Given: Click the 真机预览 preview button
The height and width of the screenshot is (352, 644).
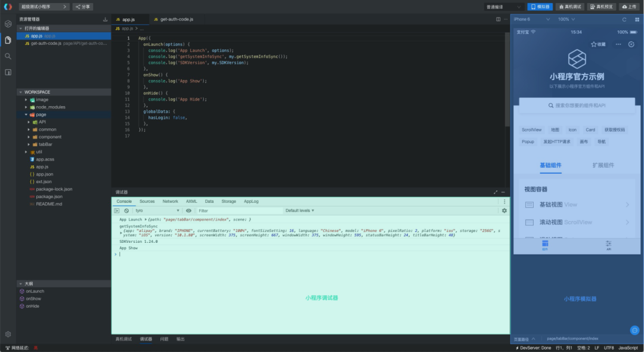Looking at the screenshot, I should [x=601, y=7].
